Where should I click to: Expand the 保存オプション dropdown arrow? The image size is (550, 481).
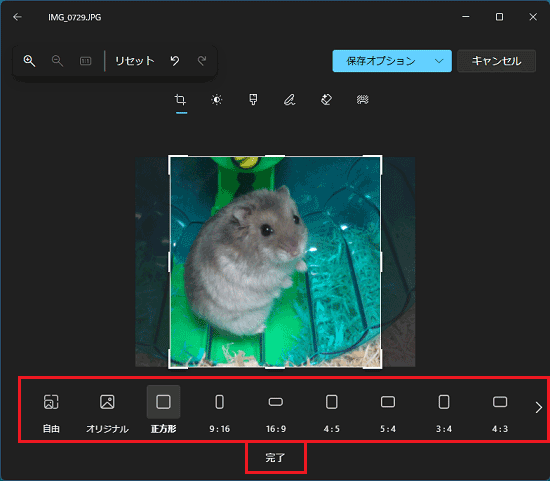pyautogui.click(x=439, y=61)
